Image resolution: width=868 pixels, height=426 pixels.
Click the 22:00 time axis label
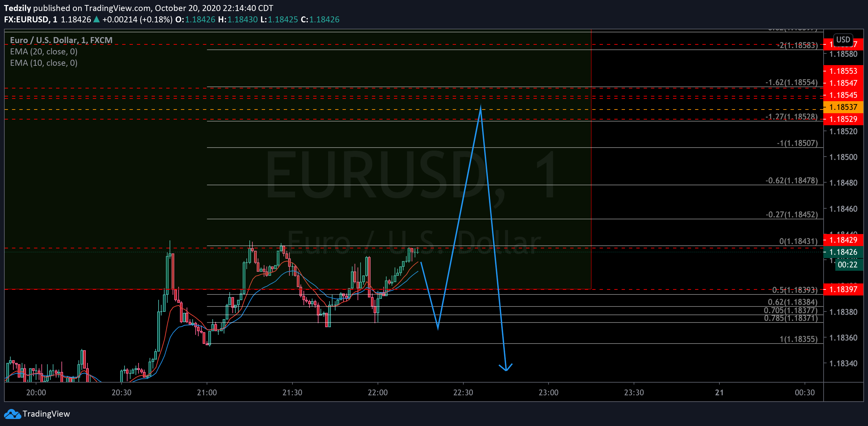tap(378, 393)
